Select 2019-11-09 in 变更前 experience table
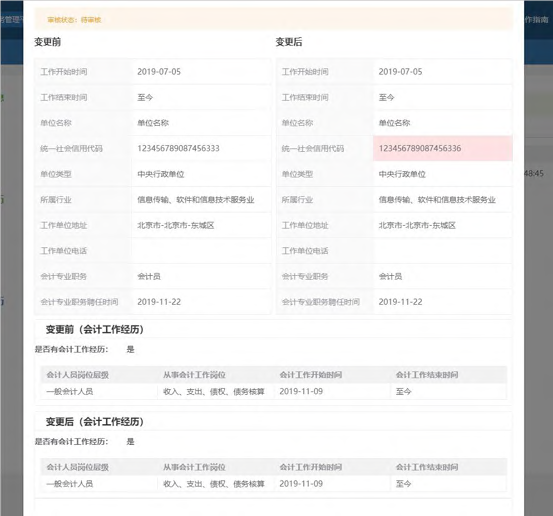 [301, 391]
